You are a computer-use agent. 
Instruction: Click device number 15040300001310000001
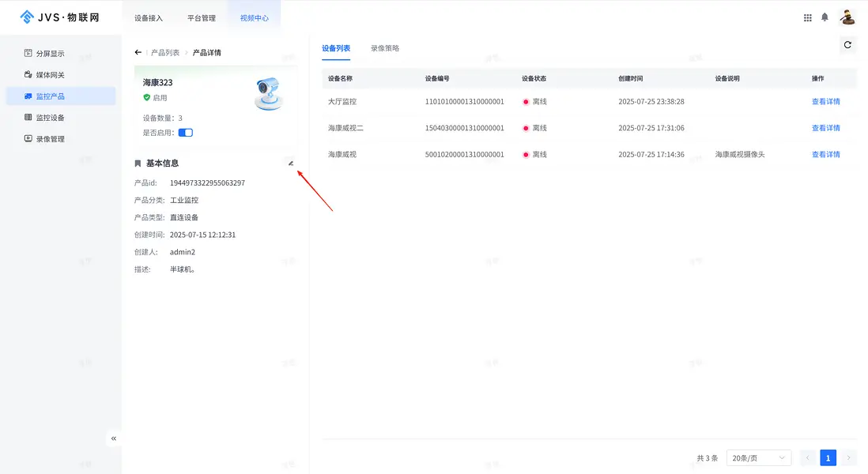465,128
